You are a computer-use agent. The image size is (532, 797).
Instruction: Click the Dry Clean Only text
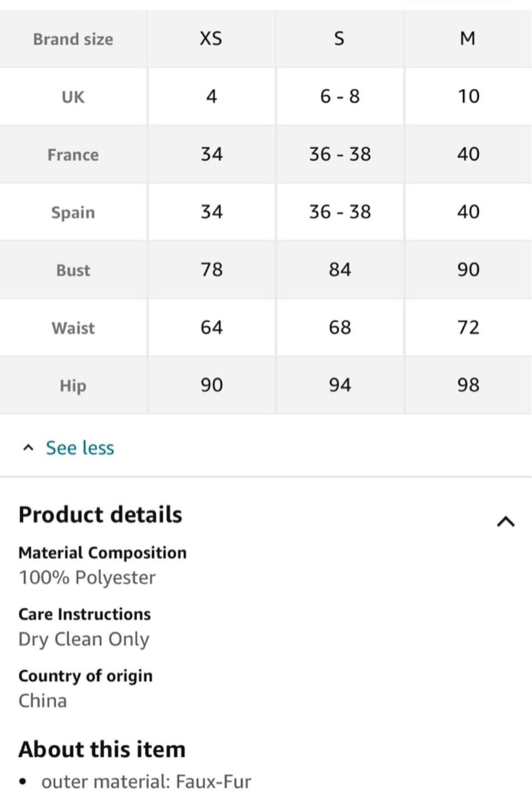pyautogui.click(x=84, y=639)
